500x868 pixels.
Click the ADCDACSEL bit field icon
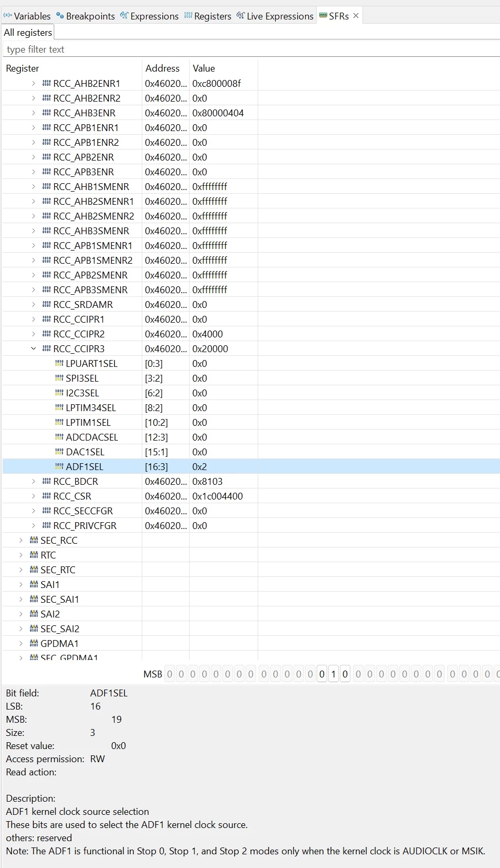(x=59, y=437)
